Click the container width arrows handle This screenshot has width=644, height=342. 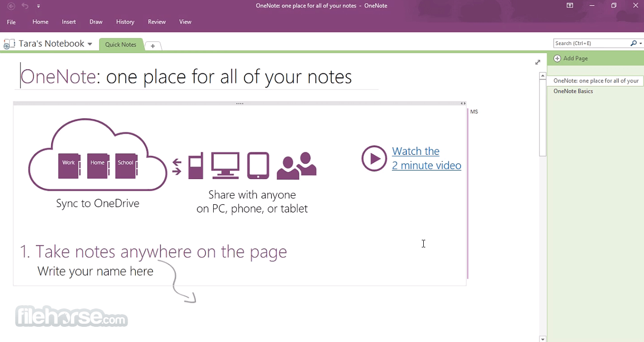click(x=463, y=103)
